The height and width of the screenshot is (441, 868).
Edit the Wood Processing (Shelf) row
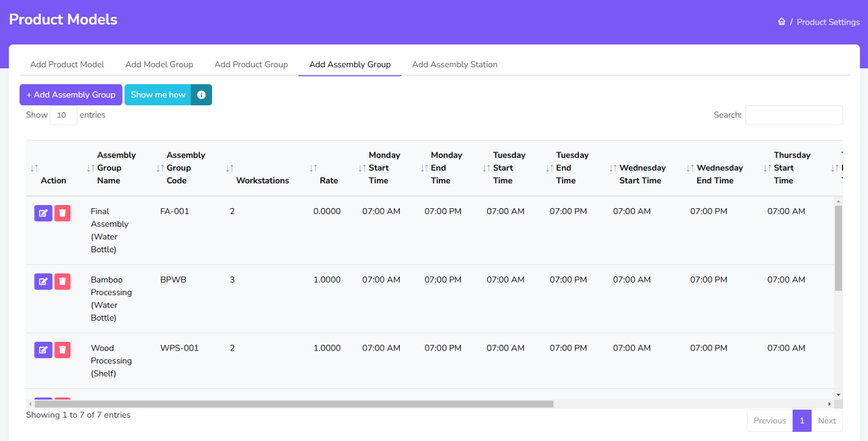coord(43,350)
